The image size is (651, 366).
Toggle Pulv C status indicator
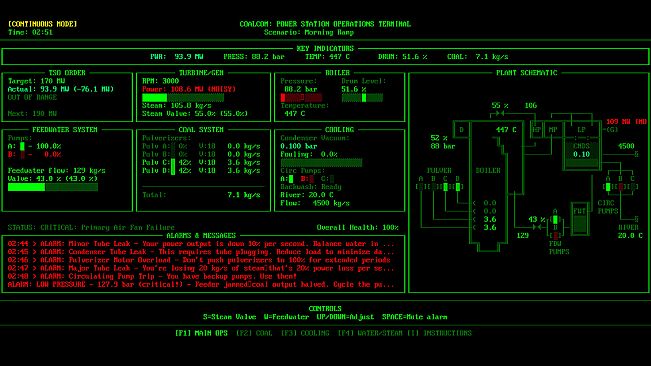173,162
